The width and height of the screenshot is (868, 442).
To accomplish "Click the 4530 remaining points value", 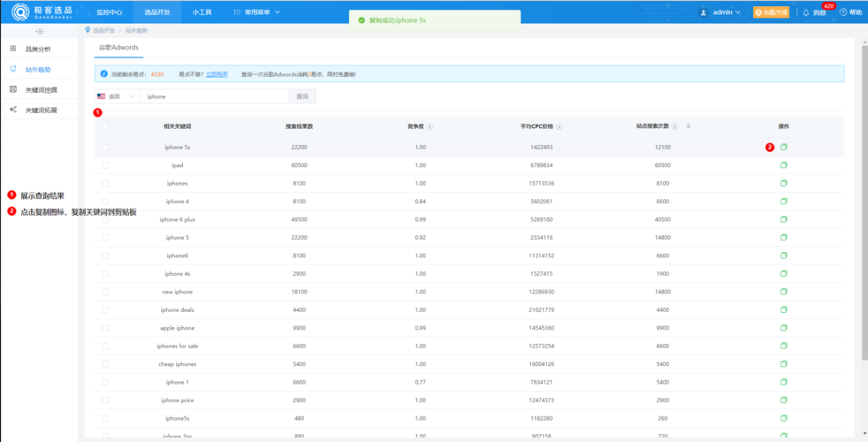I will [157, 73].
